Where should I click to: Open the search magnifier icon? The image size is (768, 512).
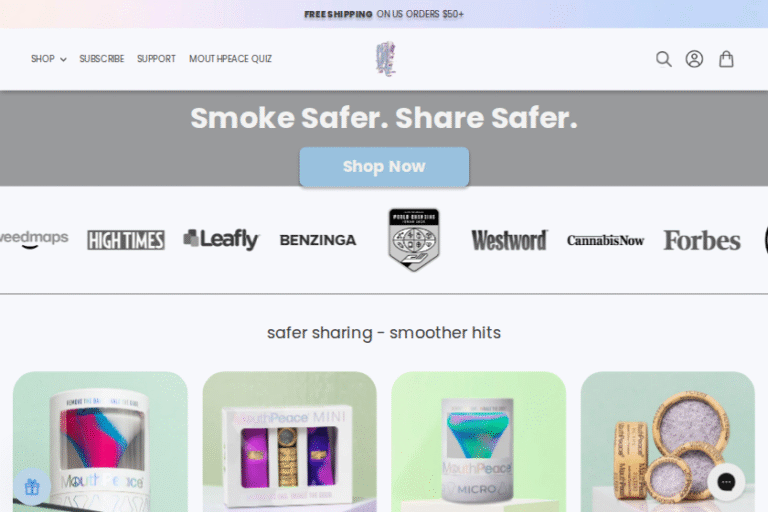664,59
